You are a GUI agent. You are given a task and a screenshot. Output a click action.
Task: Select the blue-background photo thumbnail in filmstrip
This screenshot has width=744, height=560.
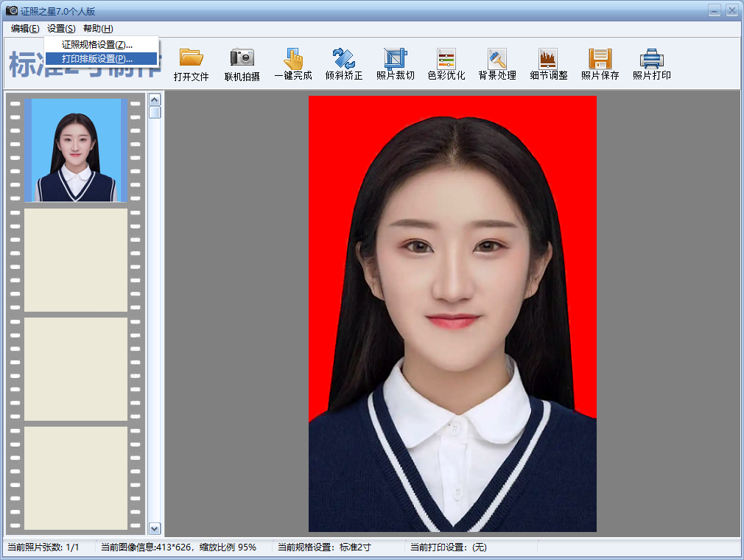[76, 150]
